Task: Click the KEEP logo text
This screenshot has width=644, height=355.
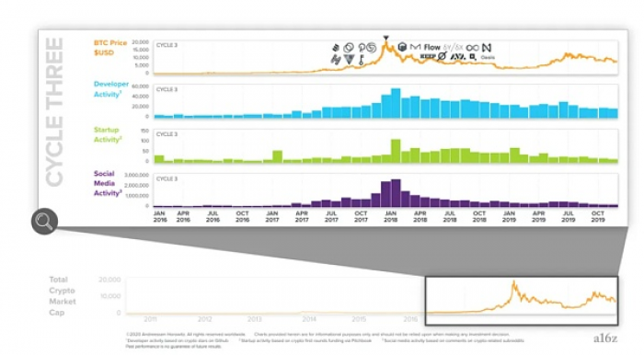Action: (428, 57)
